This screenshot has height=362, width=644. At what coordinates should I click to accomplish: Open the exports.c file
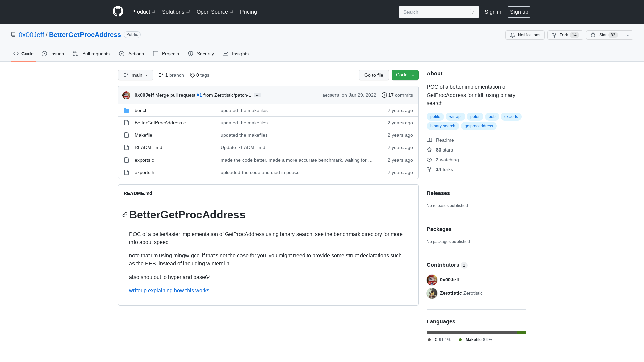(144, 160)
